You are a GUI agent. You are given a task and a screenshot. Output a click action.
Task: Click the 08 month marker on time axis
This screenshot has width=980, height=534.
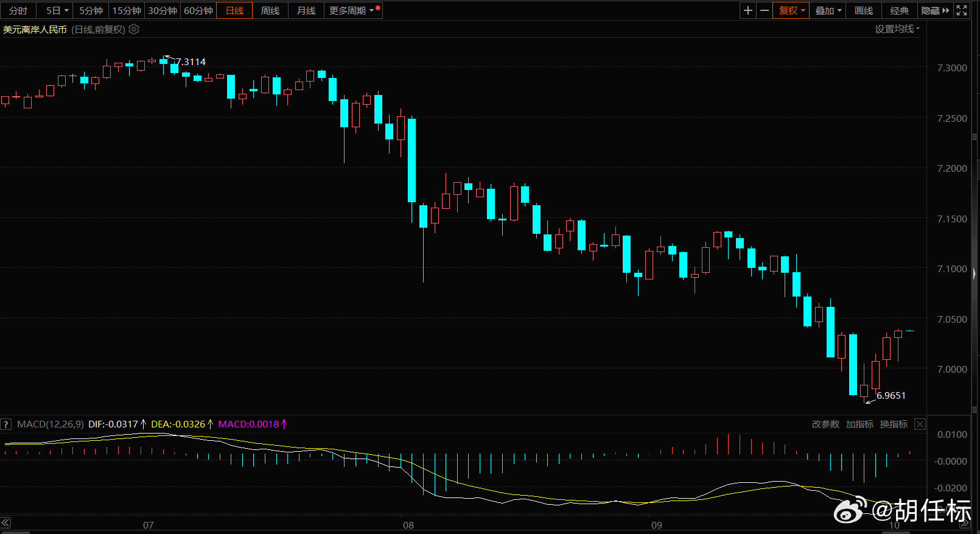coord(408,525)
